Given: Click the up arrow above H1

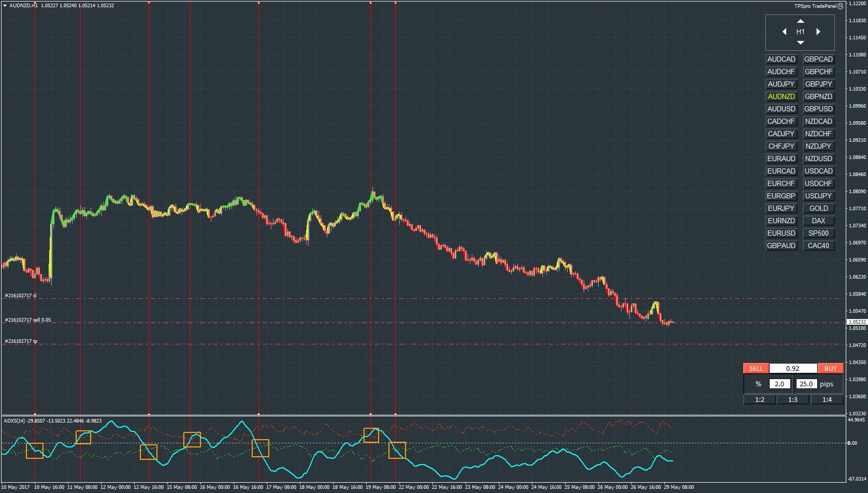Looking at the screenshot, I should pos(801,21).
